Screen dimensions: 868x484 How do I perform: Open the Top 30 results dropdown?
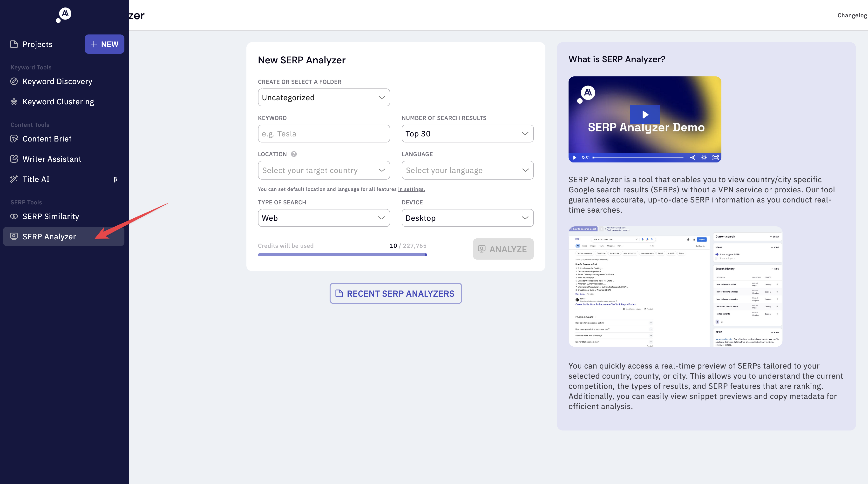click(x=467, y=134)
